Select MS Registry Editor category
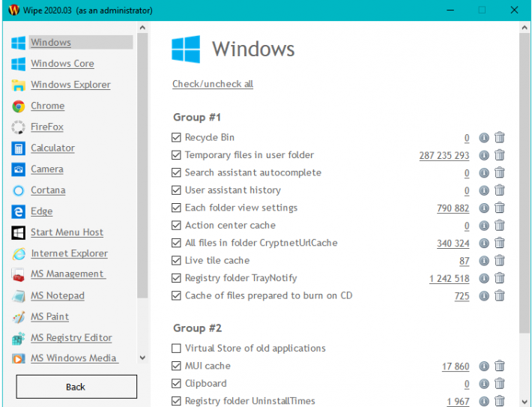The height and width of the screenshot is (407, 532). (x=71, y=338)
